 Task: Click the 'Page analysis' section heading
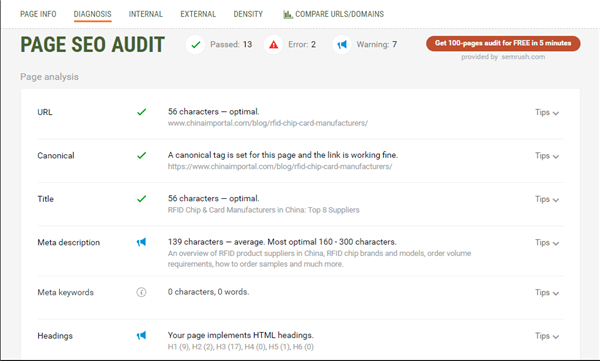[49, 77]
